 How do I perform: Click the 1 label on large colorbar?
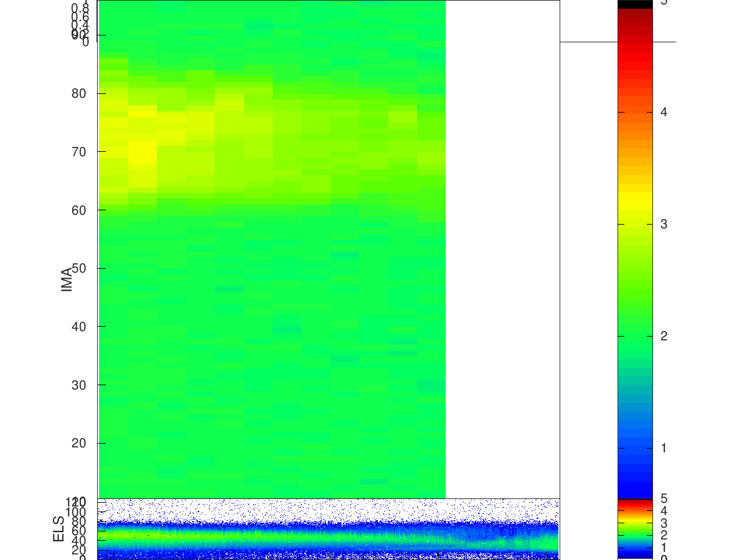tap(664, 448)
